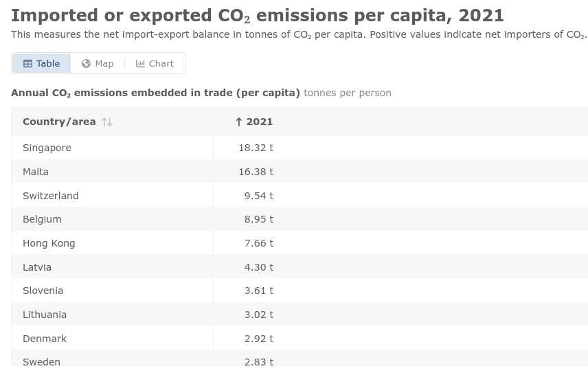Switch to the Table tab

pos(41,63)
